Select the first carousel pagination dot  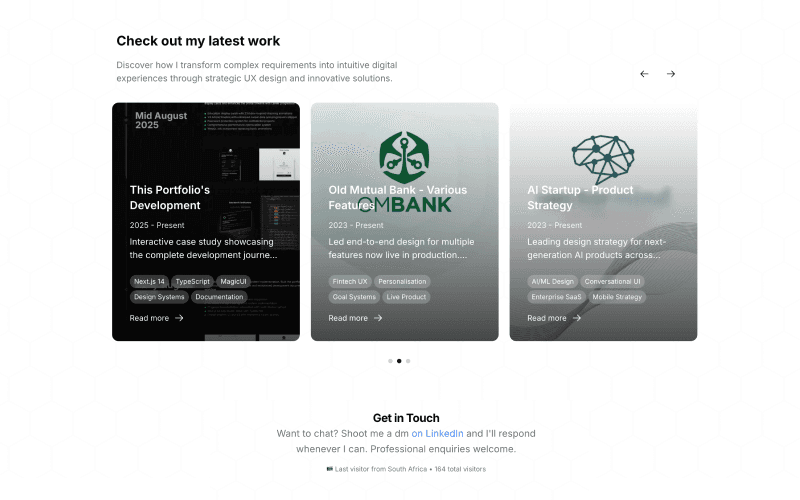390,361
